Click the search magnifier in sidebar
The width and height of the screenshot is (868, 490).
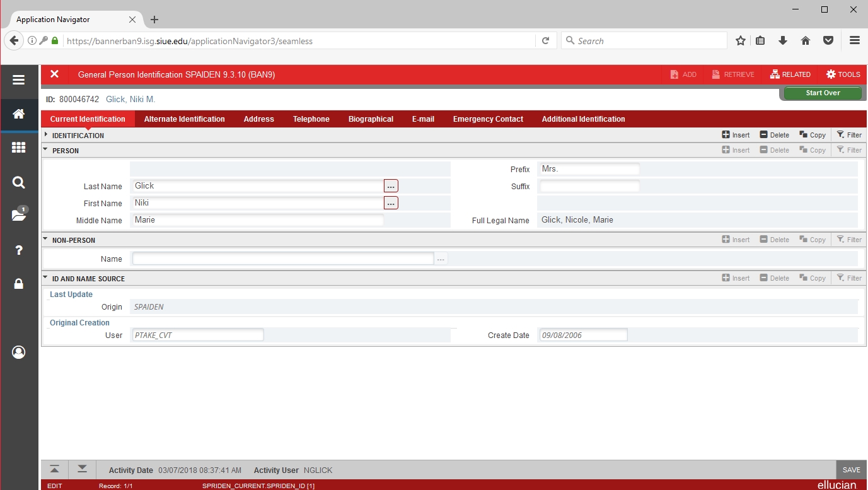click(19, 183)
